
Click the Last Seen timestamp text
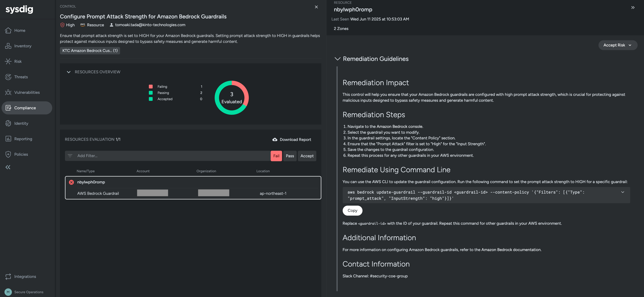click(x=370, y=19)
